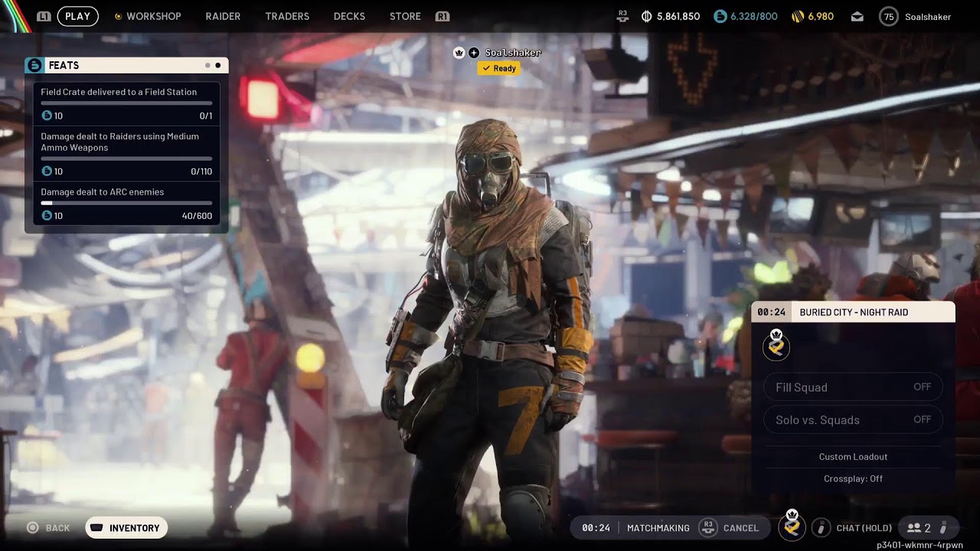Visit the STORE tab
Image resolution: width=980 pixels, height=551 pixels.
(x=405, y=16)
